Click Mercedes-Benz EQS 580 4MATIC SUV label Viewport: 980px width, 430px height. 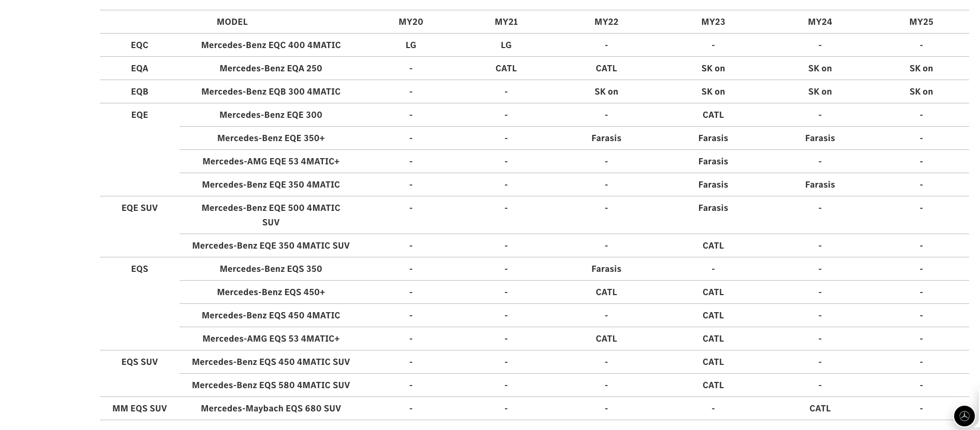click(x=271, y=385)
